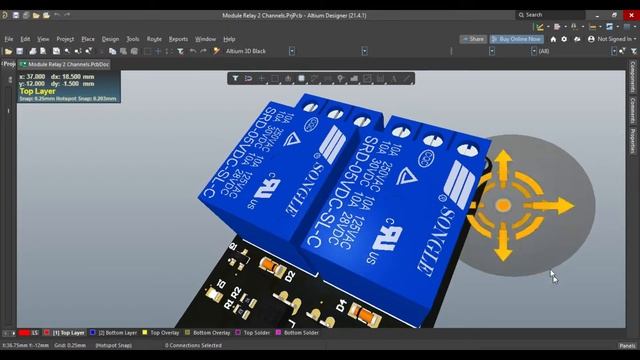The image size is (640, 360).
Task: Switch to Module Relay 2 Channels.PcbDoc tab
Action: coord(64,64)
